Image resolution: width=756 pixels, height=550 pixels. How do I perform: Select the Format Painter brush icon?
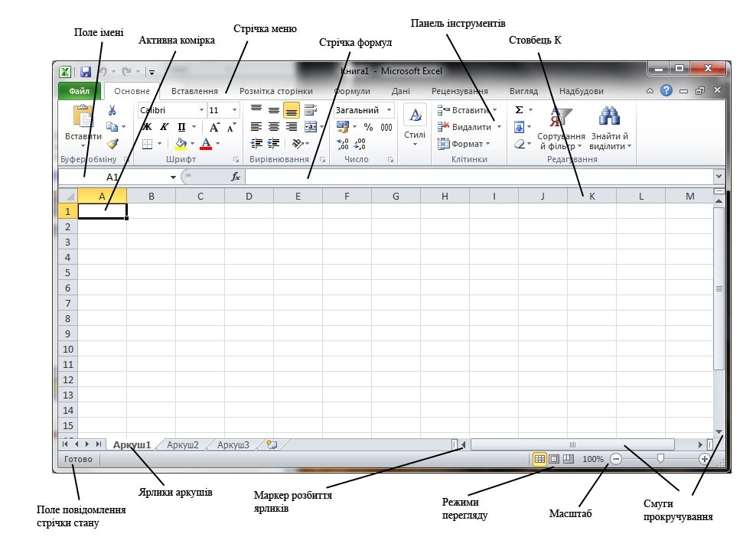click(x=112, y=144)
